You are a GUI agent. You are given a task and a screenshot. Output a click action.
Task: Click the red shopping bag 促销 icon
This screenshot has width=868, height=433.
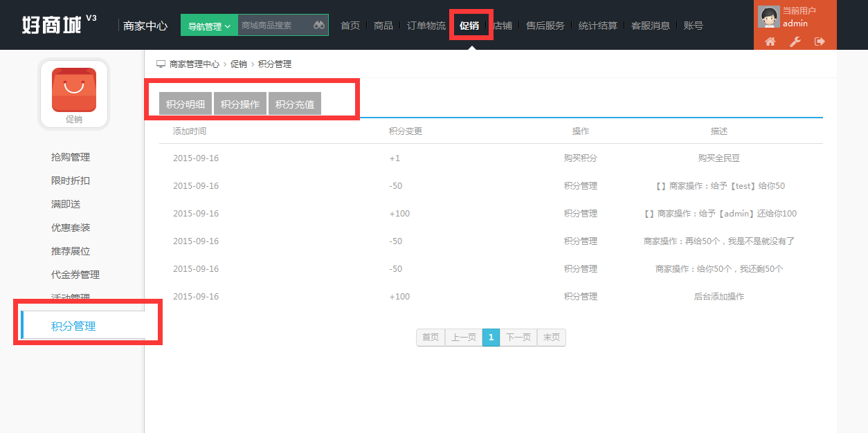pyautogui.click(x=74, y=90)
